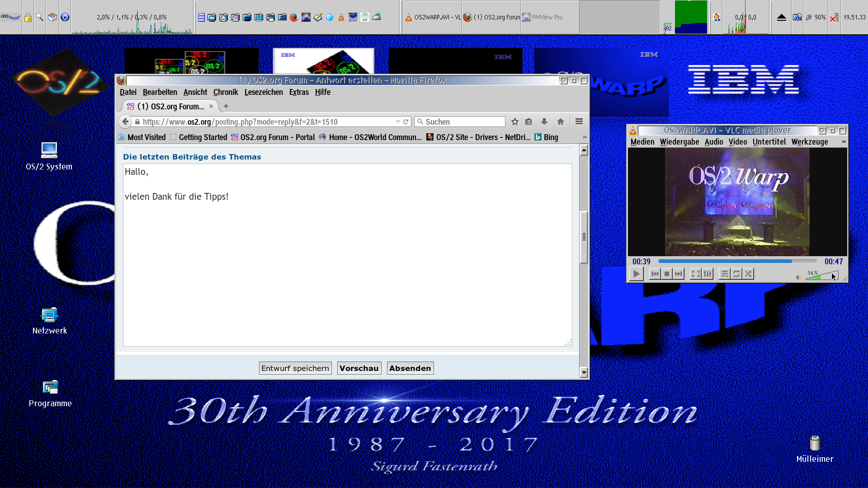Open Most Visited bookmarks folder
Viewport: 868px width, 488px height.
click(142, 137)
